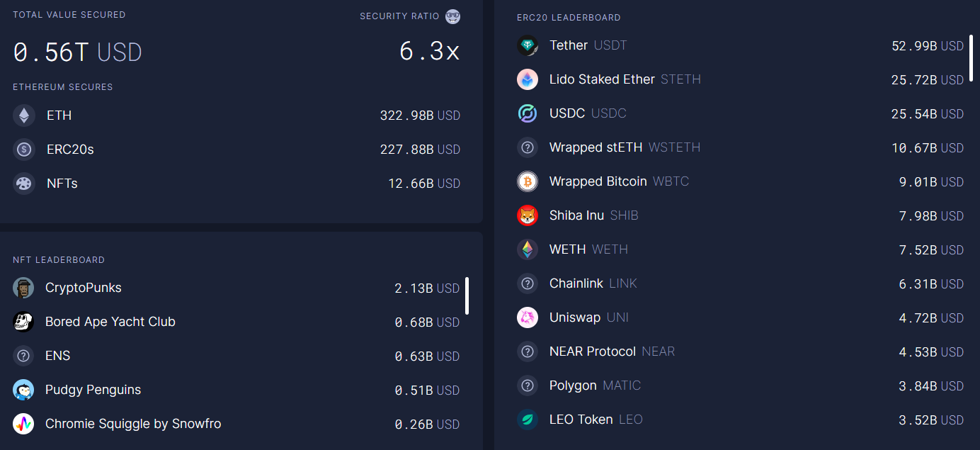
Task: Click the Uniswap unicorn logo
Action: coord(528,318)
